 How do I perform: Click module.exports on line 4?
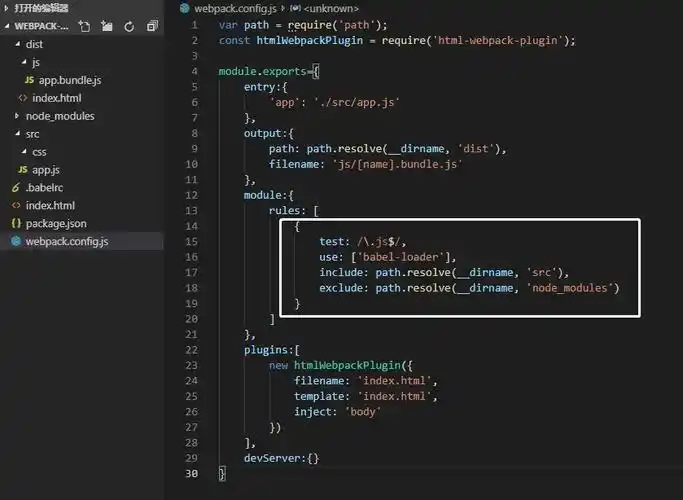click(263, 71)
